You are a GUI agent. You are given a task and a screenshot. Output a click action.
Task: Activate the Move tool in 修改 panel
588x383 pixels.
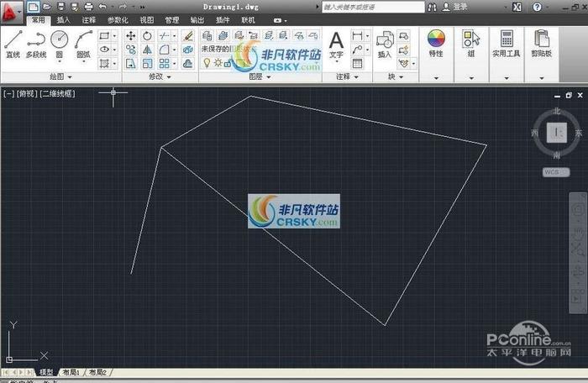[x=130, y=35]
